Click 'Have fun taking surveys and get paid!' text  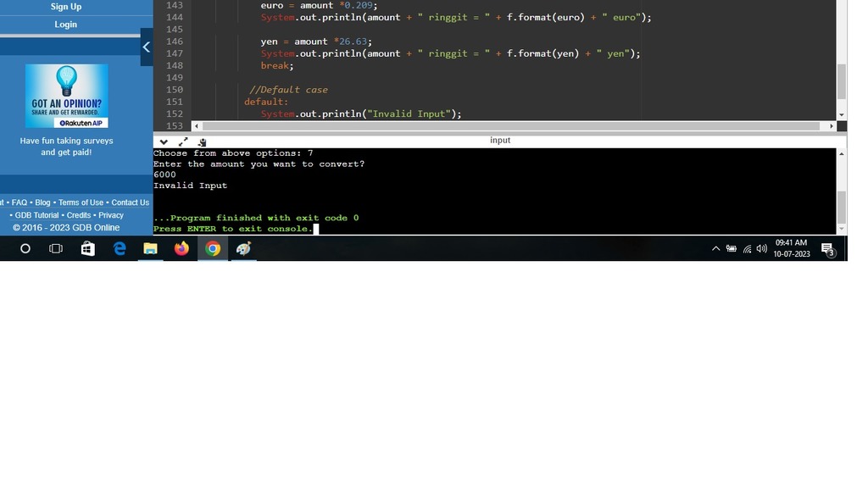pyautogui.click(x=66, y=147)
